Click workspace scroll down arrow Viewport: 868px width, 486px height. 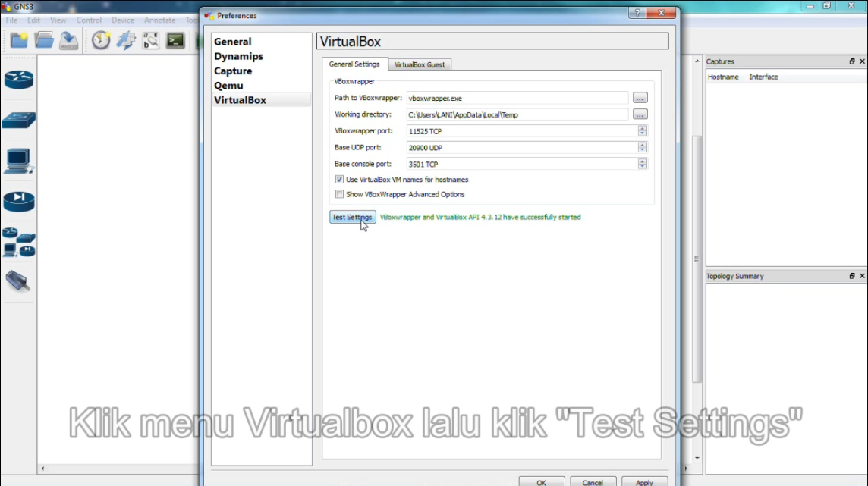(x=697, y=458)
